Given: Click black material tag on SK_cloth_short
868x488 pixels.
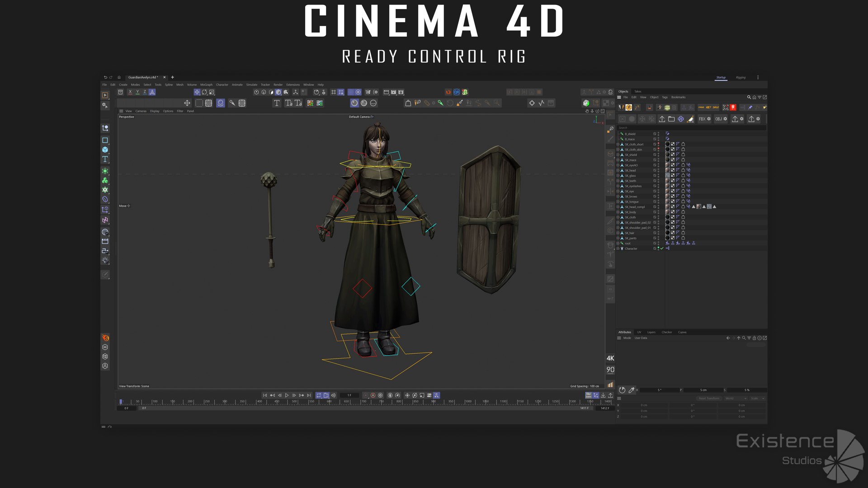Looking at the screenshot, I should 667,144.
